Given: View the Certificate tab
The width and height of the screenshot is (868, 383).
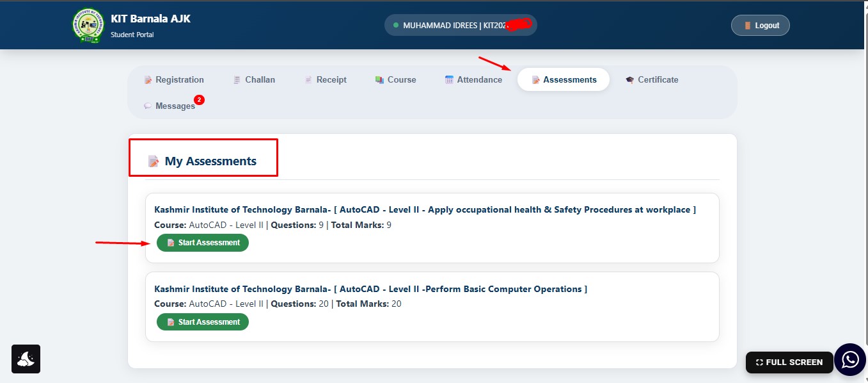Looking at the screenshot, I should (652, 80).
